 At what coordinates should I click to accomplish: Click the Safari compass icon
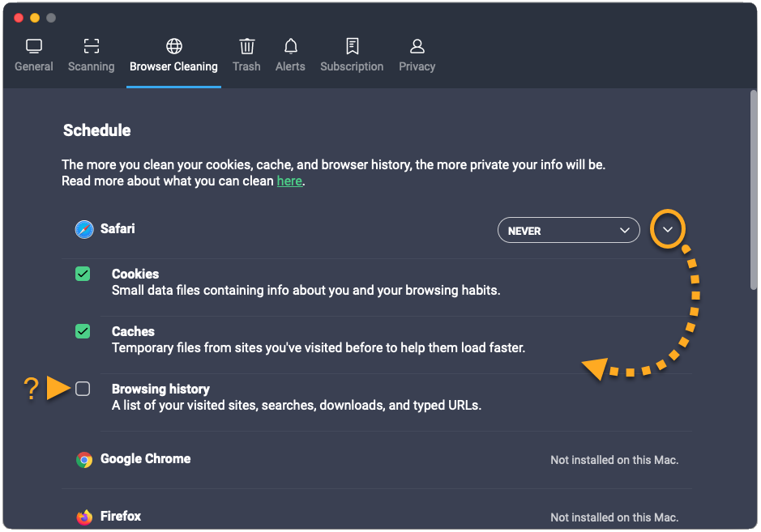[84, 230]
